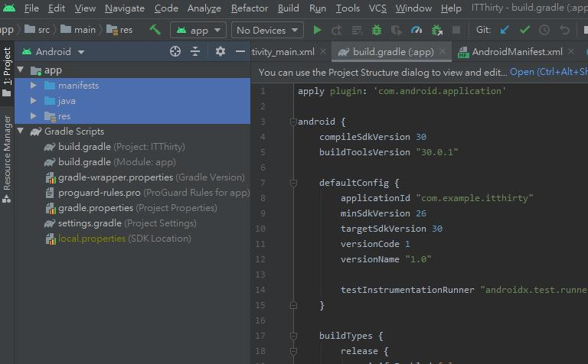Open the No Devices dropdown
The image size is (588, 364).
(267, 30)
